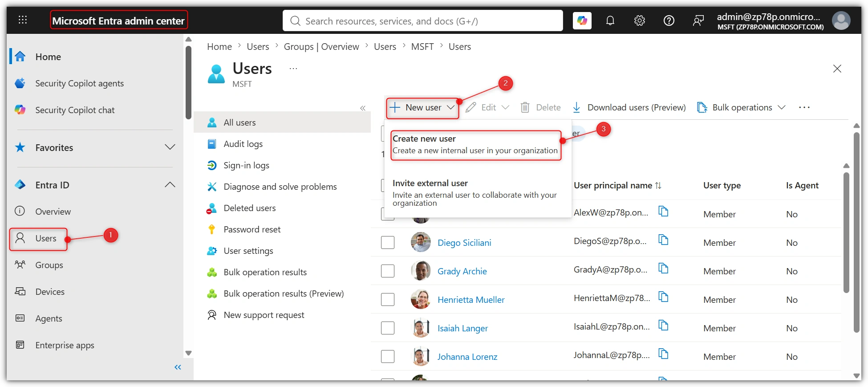Open notifications bell icon
This screenshot has width=868, height=387.
pos(610,20)
